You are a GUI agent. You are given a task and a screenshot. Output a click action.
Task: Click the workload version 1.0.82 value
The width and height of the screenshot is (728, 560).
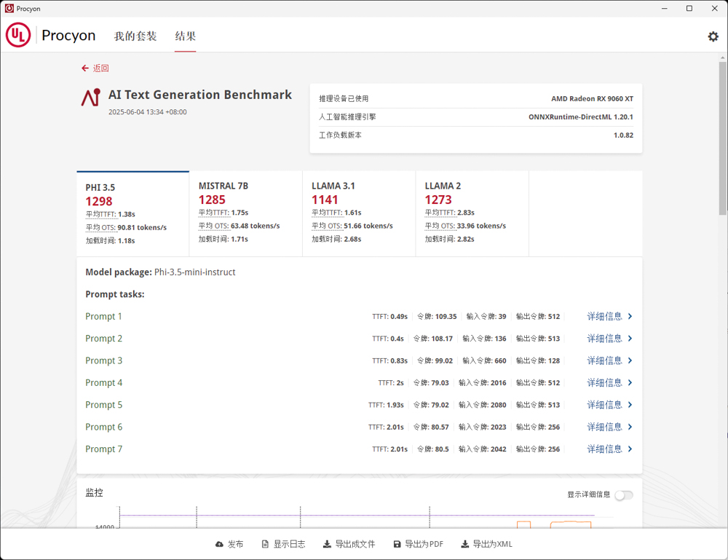(x=623, y=135)
